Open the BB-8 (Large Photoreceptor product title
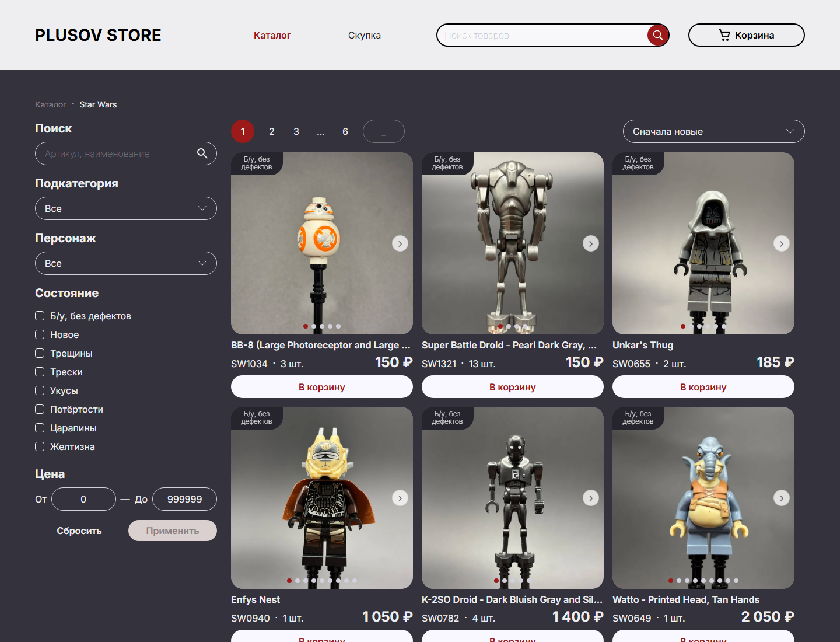The image size is (840, 642). [321, 345]
